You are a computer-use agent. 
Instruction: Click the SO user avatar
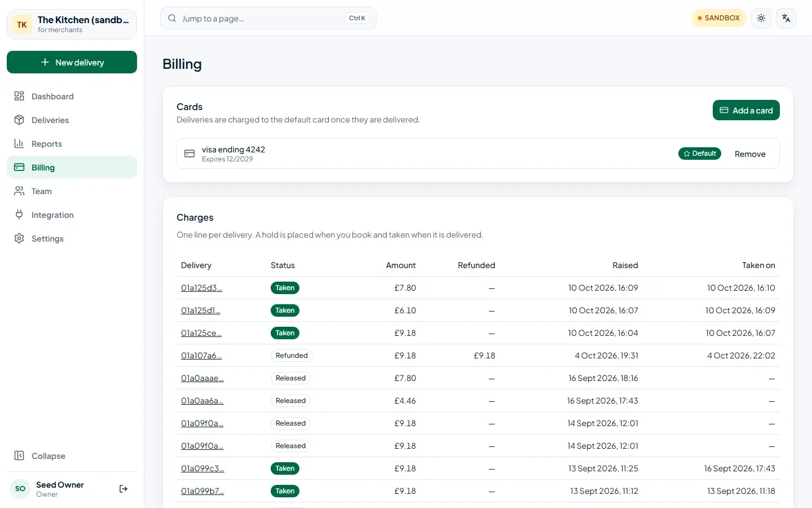(x=20, y=489)
